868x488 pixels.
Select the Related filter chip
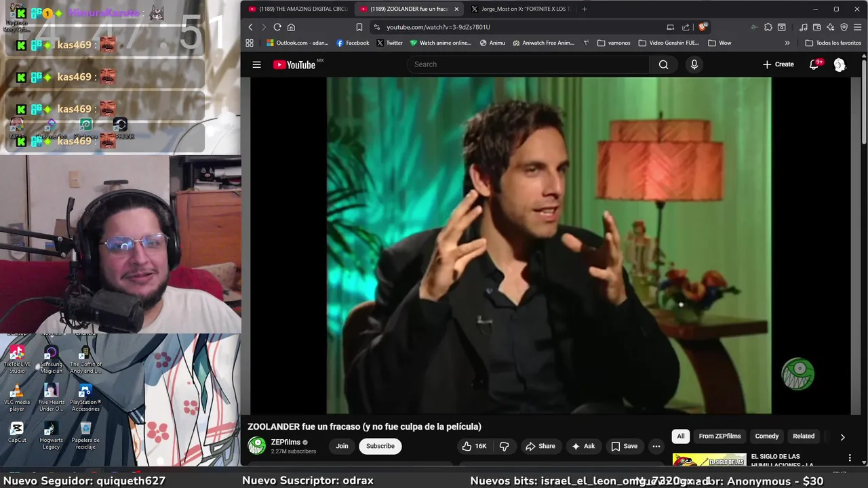(804, 436)
